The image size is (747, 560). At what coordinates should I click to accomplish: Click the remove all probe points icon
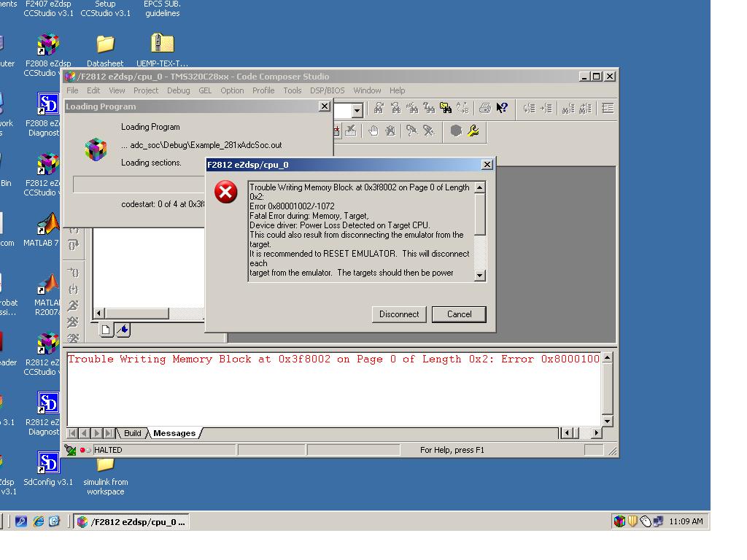(x=429, y=131)
